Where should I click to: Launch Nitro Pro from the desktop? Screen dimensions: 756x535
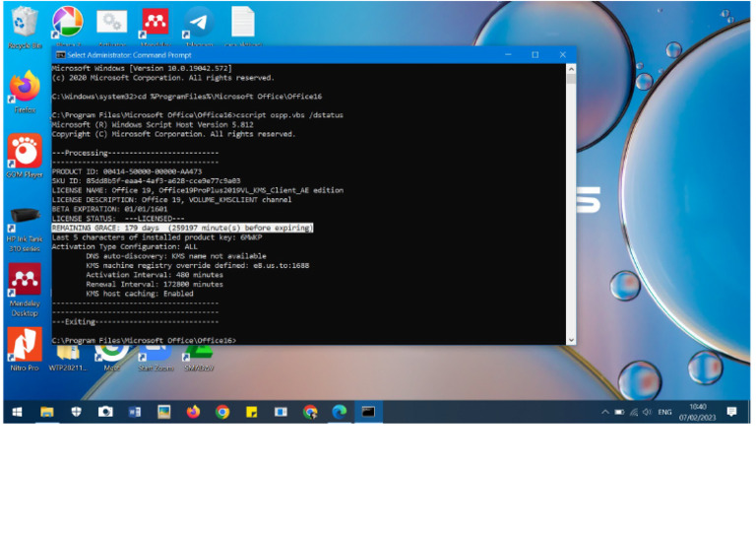pyautogui.click(x=24, y=349)
